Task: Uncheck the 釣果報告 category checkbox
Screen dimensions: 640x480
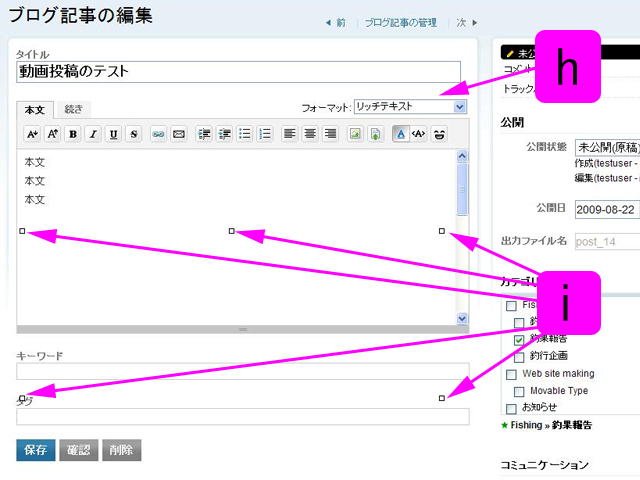Action: pos(519,340)
